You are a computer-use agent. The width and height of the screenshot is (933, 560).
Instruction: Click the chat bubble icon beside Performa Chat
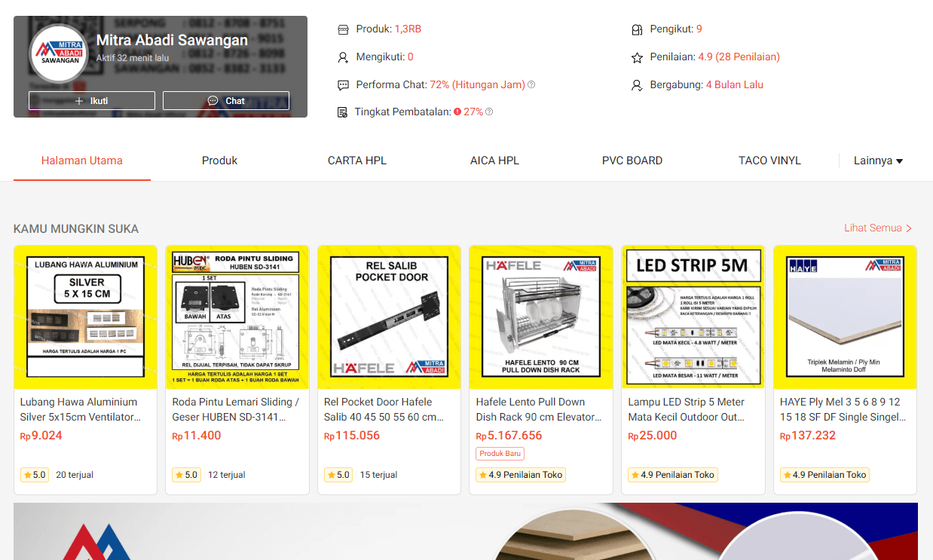tap(343, 85)
